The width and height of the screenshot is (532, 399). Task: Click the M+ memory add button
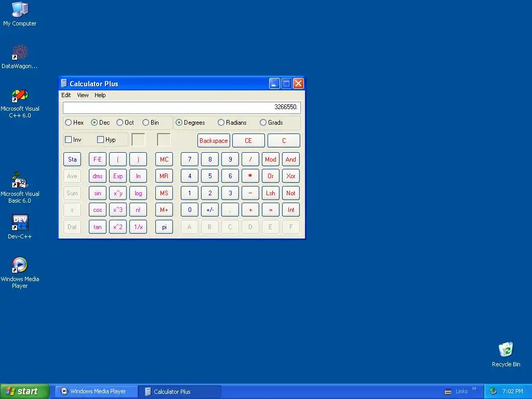[164, 210]
